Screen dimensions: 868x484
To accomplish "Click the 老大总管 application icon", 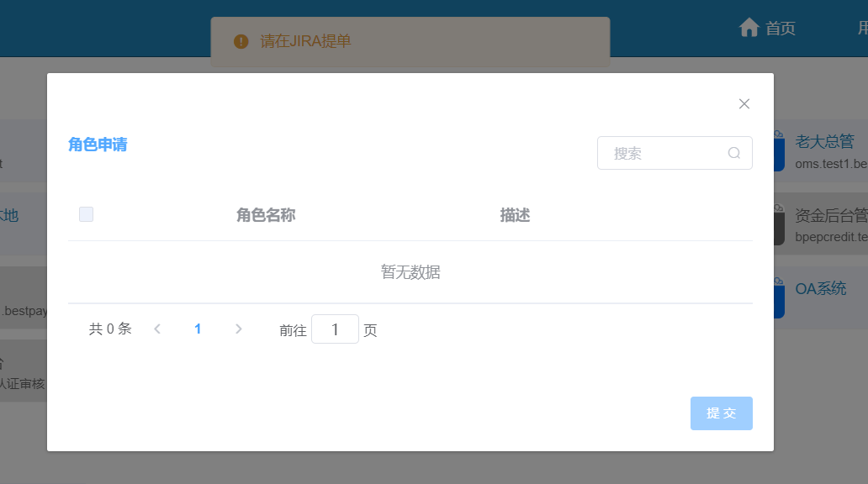I will tap(778, 151).
